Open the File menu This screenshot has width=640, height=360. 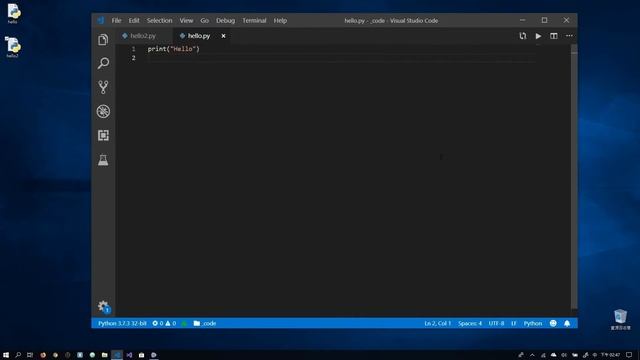pyautogui.click(x=116, y=20)
